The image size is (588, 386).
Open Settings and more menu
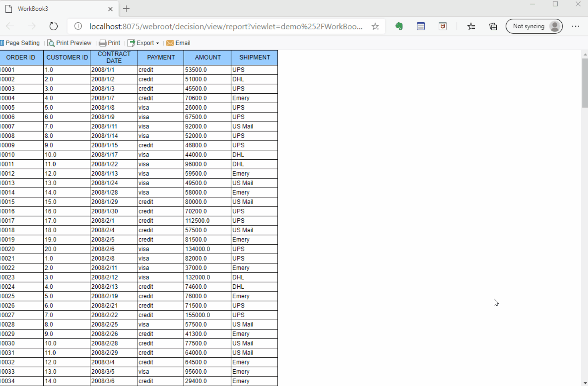pos(576,26)
